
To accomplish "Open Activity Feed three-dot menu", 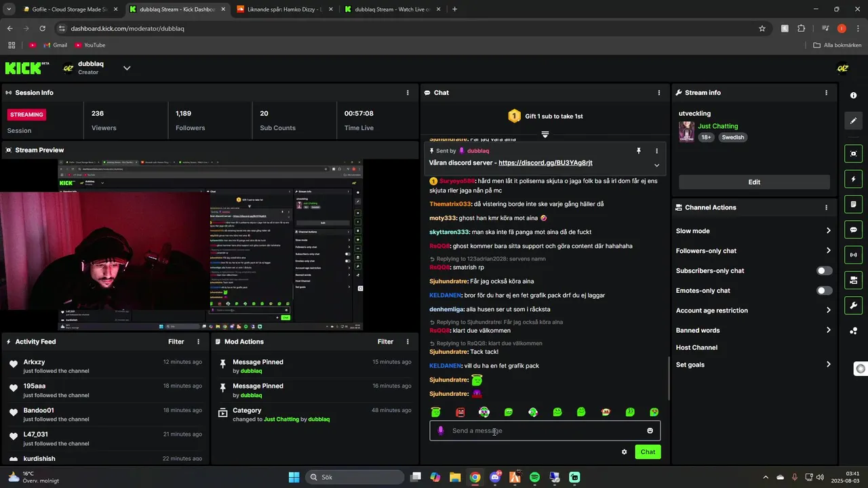I will pos(198,342).
